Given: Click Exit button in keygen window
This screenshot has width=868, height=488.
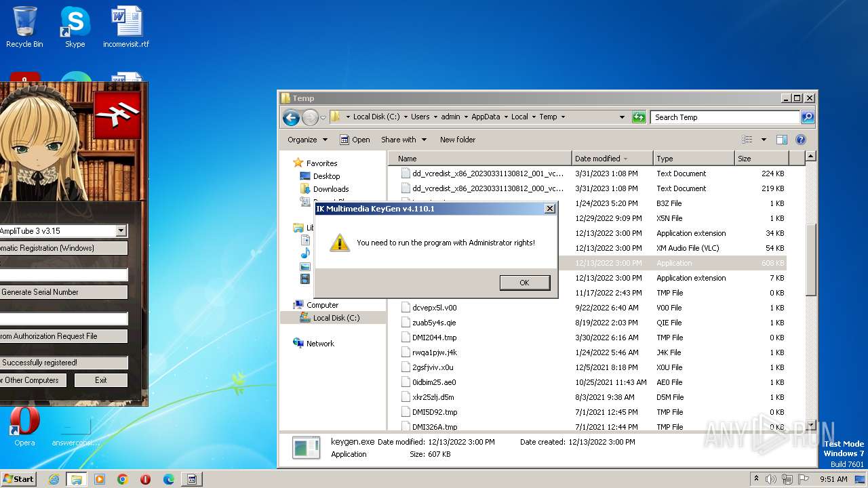Looking at the screenshot, I should (101, 380).
